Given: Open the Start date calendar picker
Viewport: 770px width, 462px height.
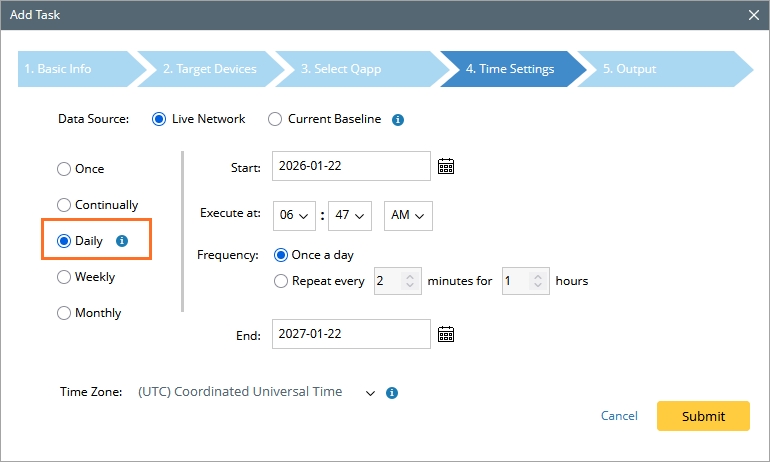Looking at the screenshot, I should point(446,167).
